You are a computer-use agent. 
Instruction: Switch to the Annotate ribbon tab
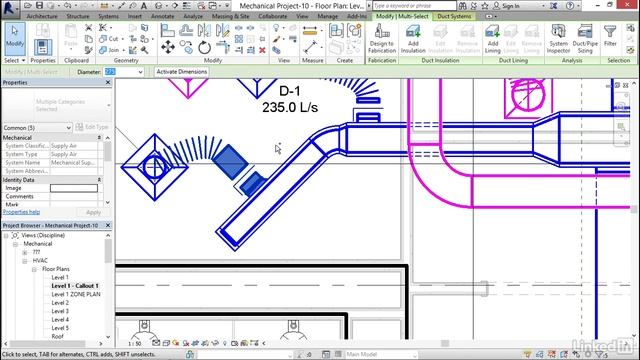tap(162, 16)
